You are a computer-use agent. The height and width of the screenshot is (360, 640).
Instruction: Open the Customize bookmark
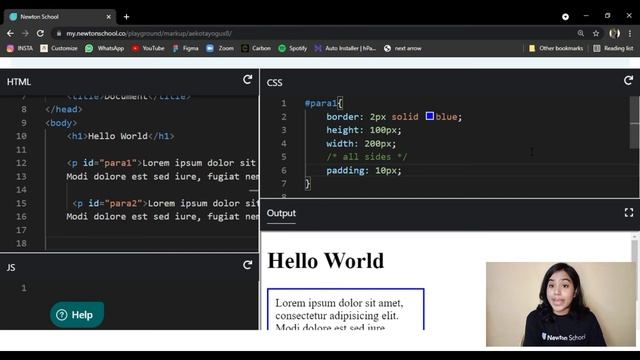click(x=59, y=48)
